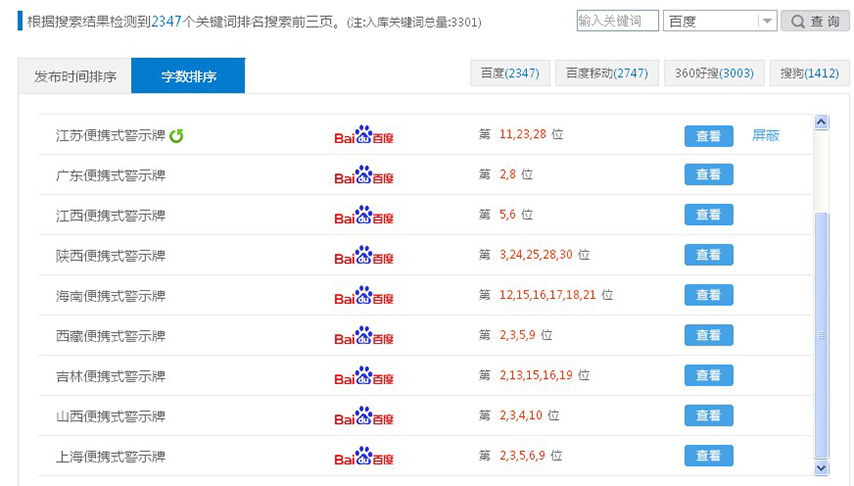Click the scrollbar down arrow

click(x=821, y=467)
